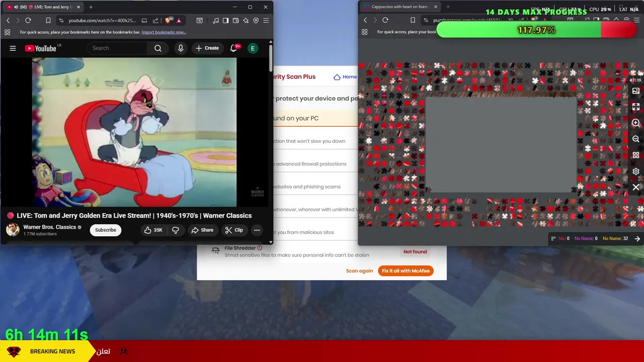Open the YouTube hamburger guide menu
Screen dimensions: 644x362
click(x=13, y=48)
